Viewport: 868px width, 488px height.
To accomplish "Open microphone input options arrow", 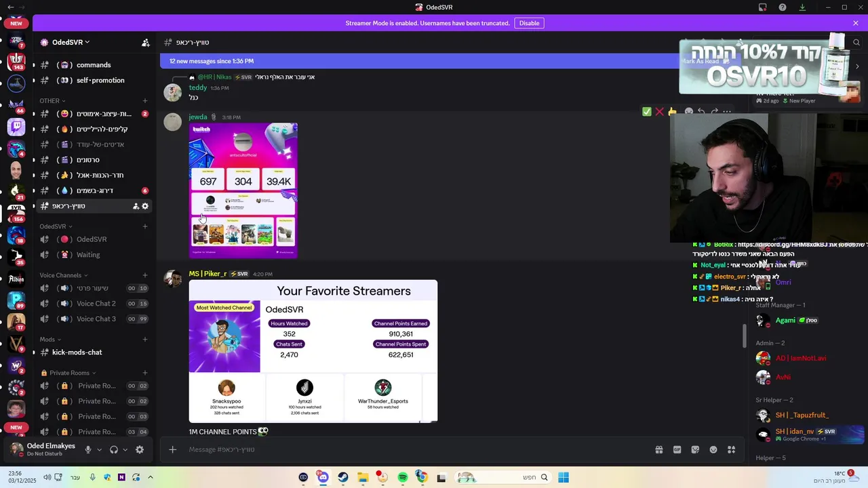I will pyautogui.click(x=99, y=449).
